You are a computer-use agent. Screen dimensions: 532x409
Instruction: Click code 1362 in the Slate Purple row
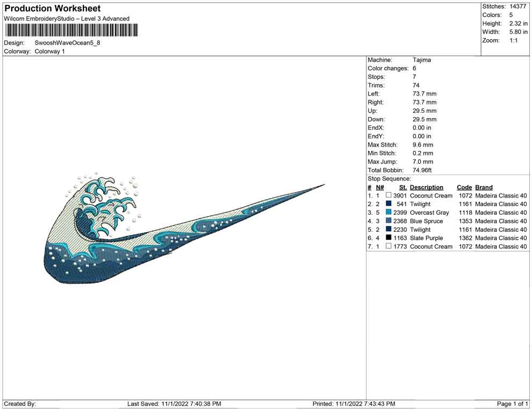coord(465,238)
